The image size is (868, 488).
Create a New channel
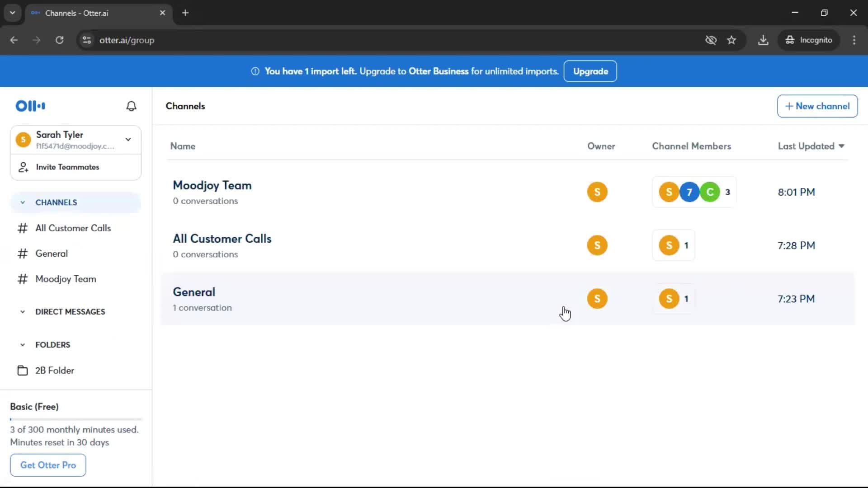[x=817, y=106]
